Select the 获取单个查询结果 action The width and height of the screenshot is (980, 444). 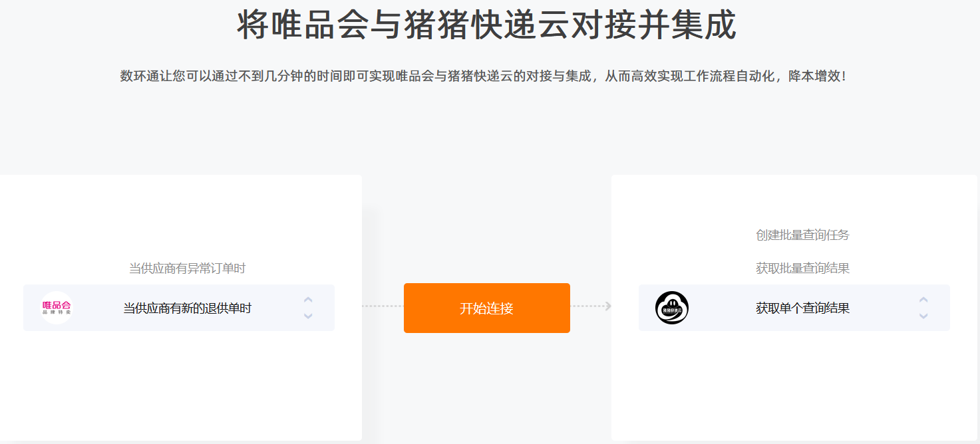[802, 308]
